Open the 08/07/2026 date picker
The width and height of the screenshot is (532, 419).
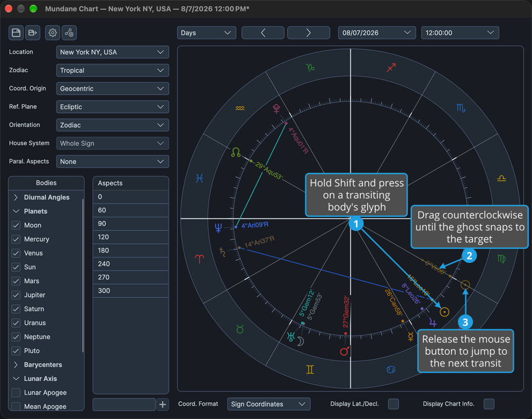coord(377,33)
